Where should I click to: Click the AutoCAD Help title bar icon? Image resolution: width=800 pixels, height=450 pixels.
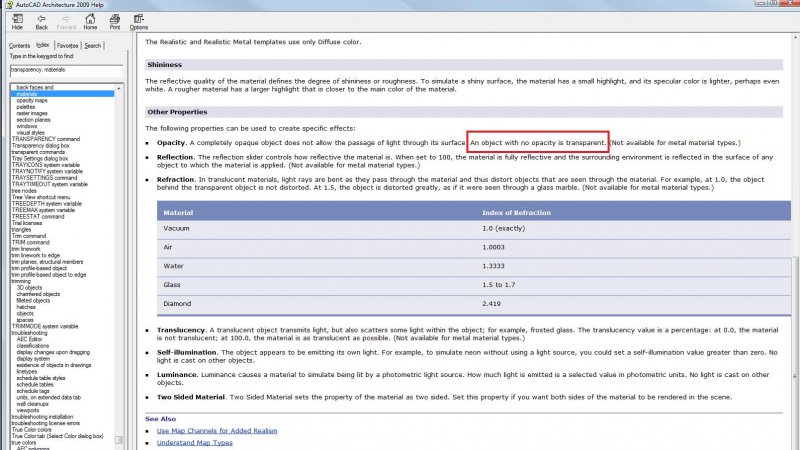coord(9,5)
